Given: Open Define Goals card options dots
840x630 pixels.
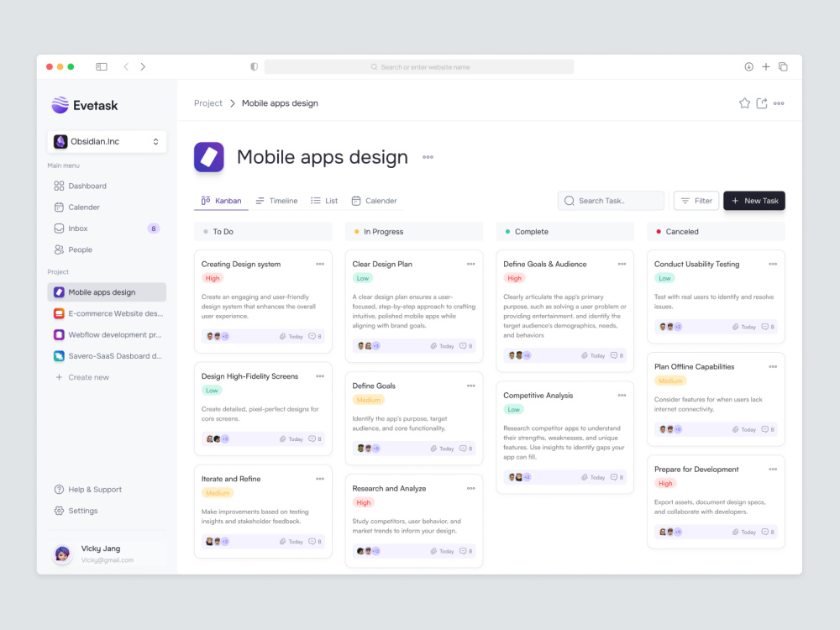Looking at the screenshot, I should coord(471,386).
